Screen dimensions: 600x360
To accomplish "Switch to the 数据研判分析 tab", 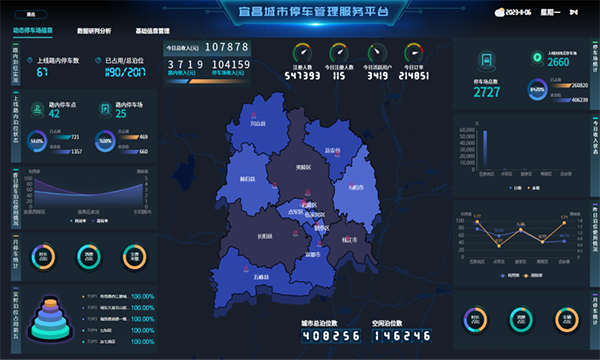I will [x=94, y=31].
